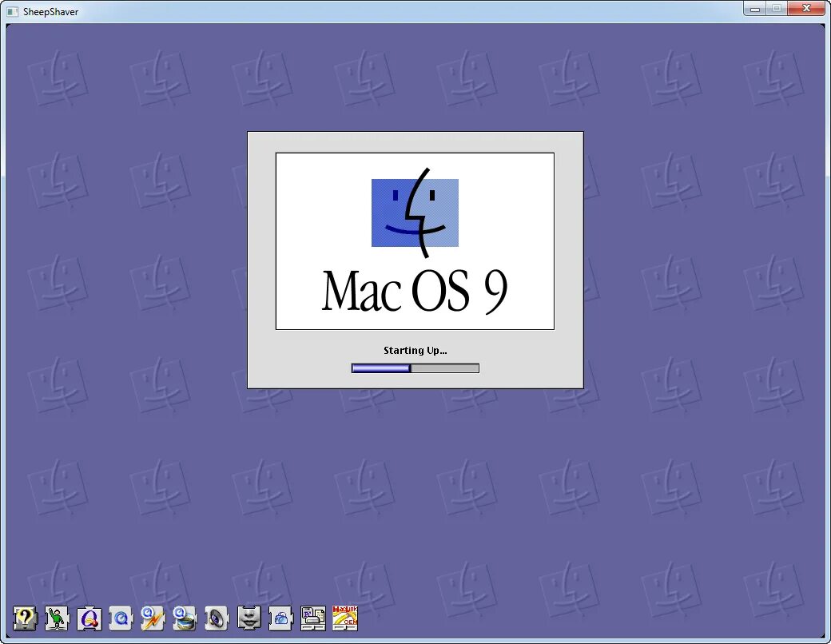
Task: Close the SheepShaver window
Action: click(806, 9)
